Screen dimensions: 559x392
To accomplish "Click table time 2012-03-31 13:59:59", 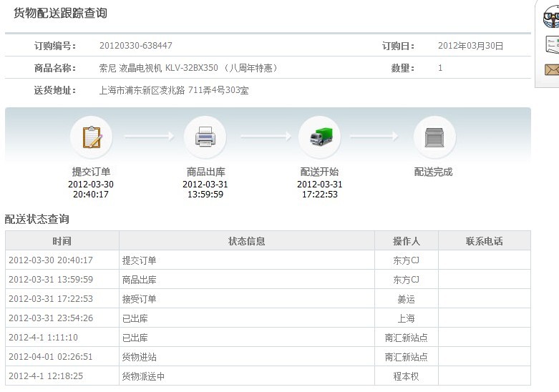I will coord(51,280).
